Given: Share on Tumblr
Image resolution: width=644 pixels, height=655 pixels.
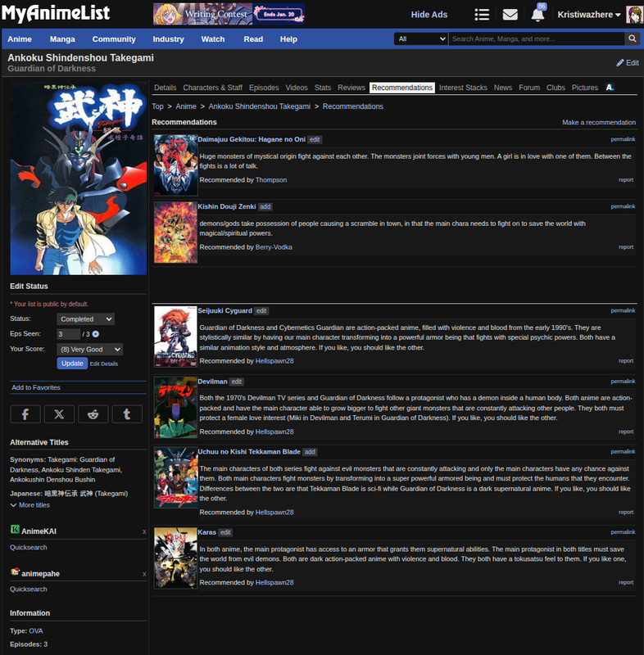Looking at the screenshot, I should 127,414.
